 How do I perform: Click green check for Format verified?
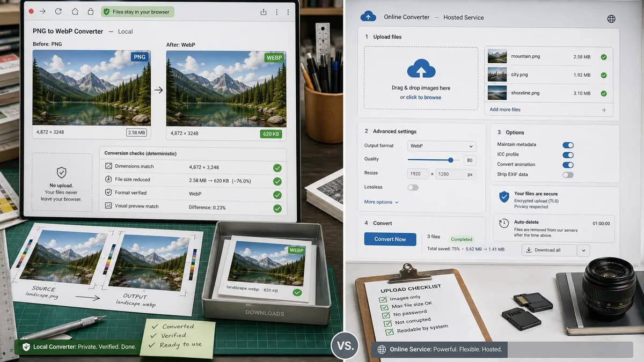(277, 195)
